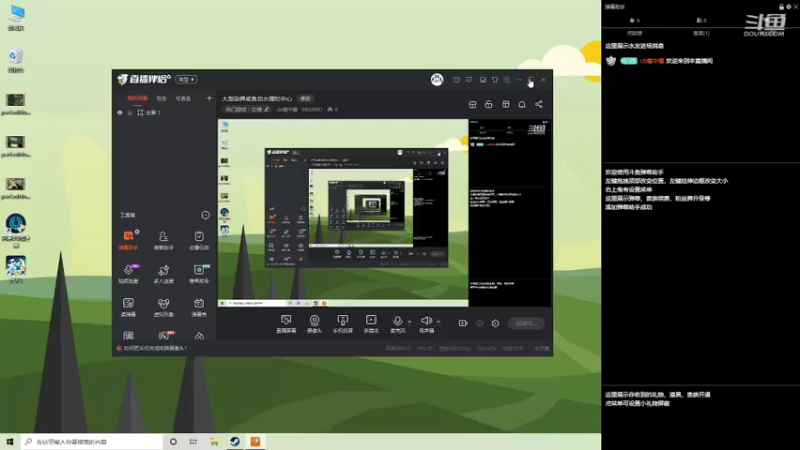Click orange broadcaster app in taskbar
The width and height of the screenshot is (800, 450).
255,442
